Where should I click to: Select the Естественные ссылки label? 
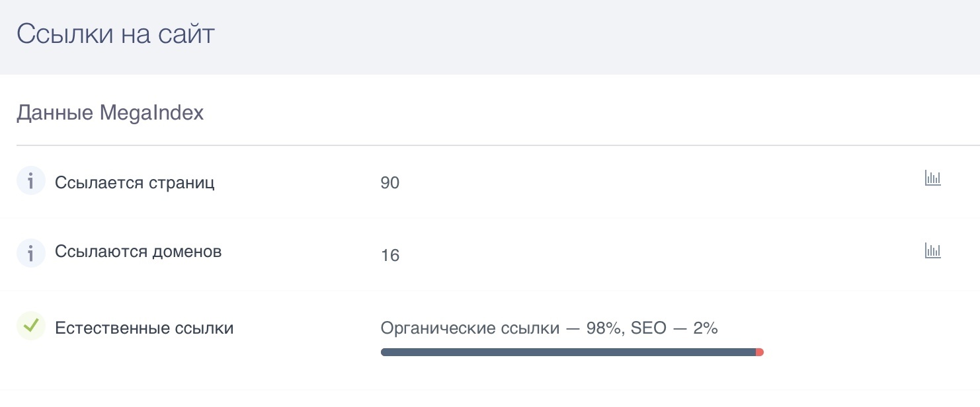(x=144, y=328)
